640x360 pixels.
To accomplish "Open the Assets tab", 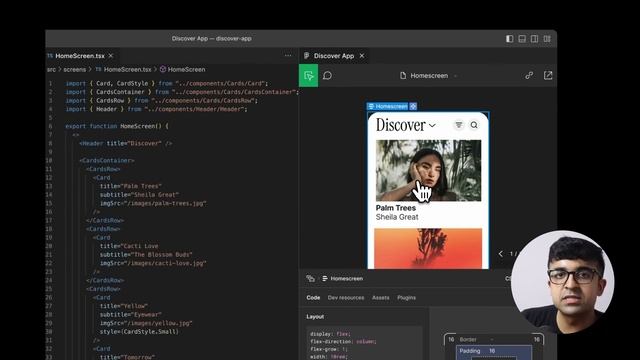I will click(x=380, y=298).
